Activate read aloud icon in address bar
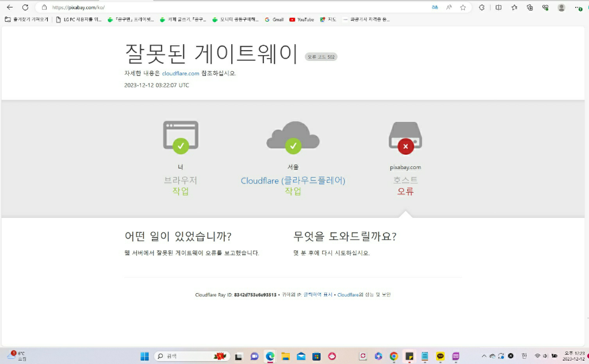 tap(449, 7)
